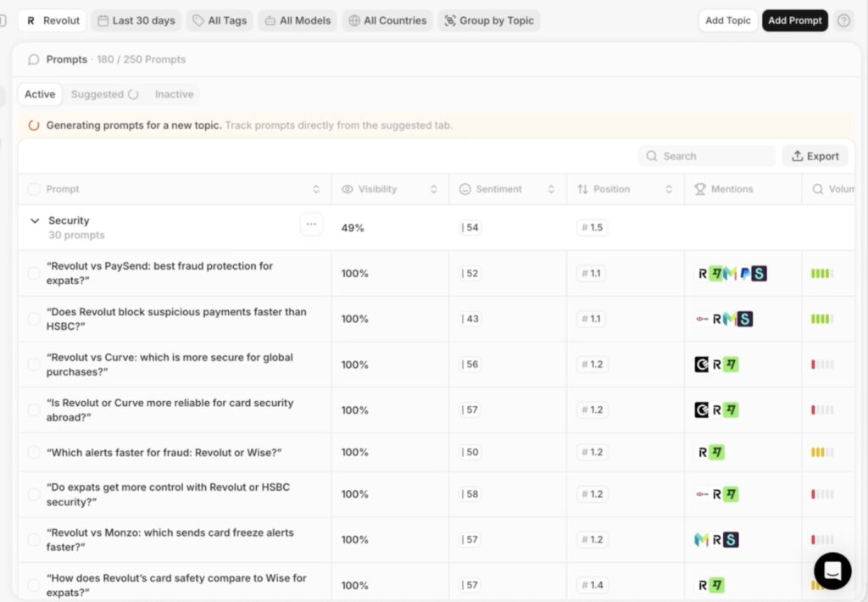
Task: Click PayPal logo in PaySend prompt mentions
Action: [744, 274]
